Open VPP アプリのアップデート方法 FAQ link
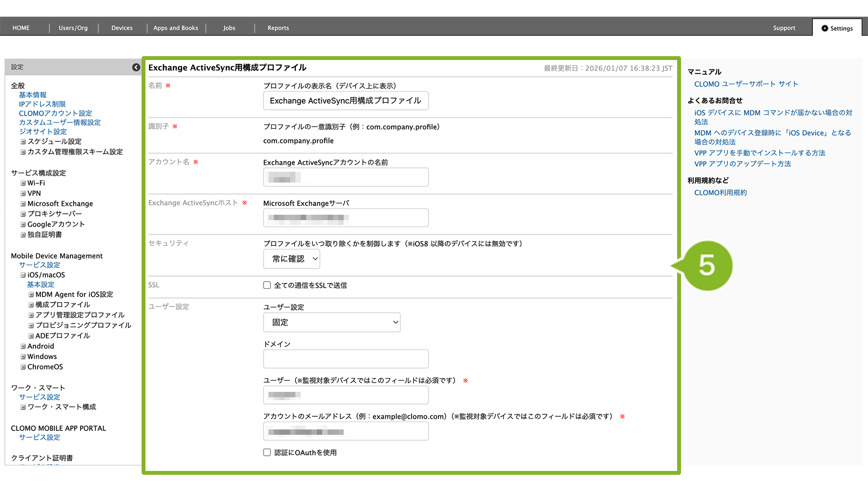This screenshot has width=868, height=488. click(x=742, y=164)
